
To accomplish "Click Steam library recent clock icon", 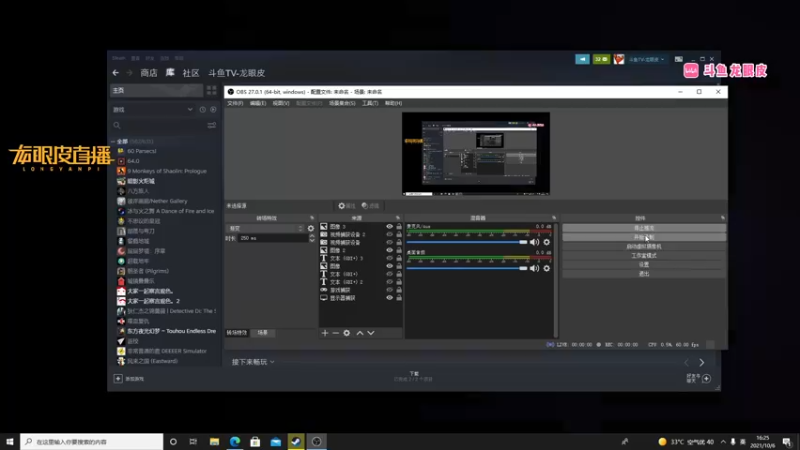I will [x=203, y=110].
